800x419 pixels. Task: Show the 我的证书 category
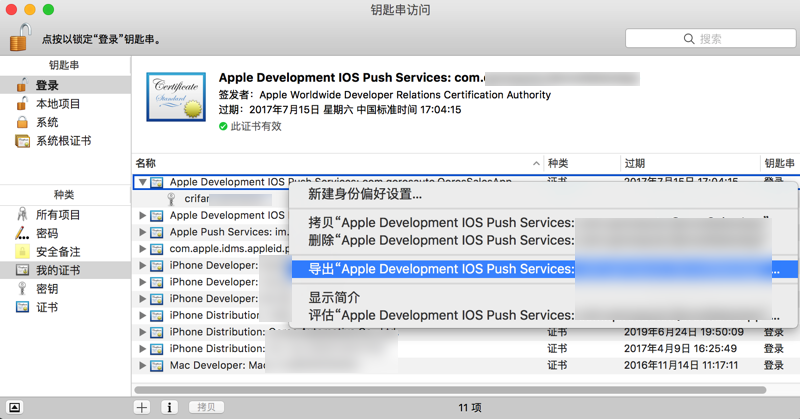coord(65,270)
